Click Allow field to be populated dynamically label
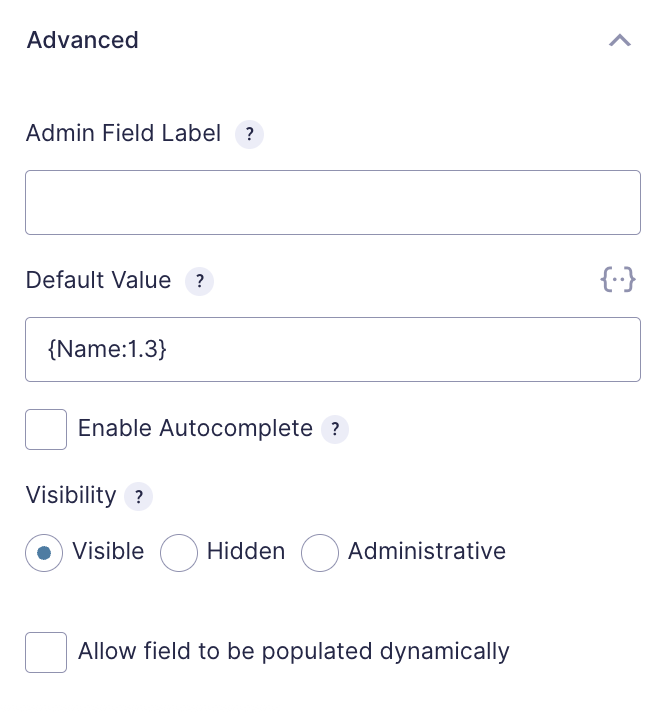 click(294, 652)
